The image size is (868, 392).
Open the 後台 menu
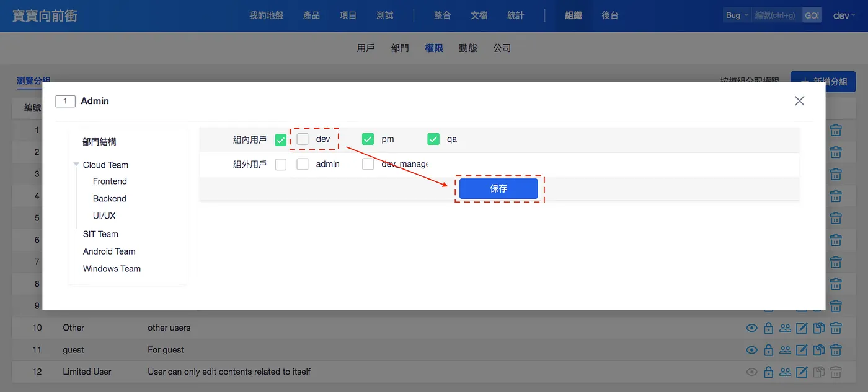(x=610, y=15)
